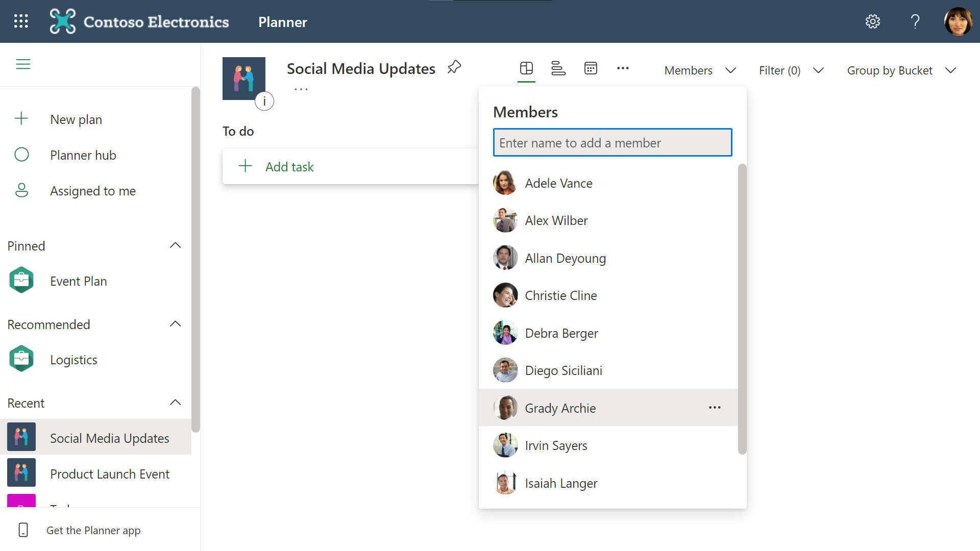Unpin the plan using pin icon

(454, 67)
